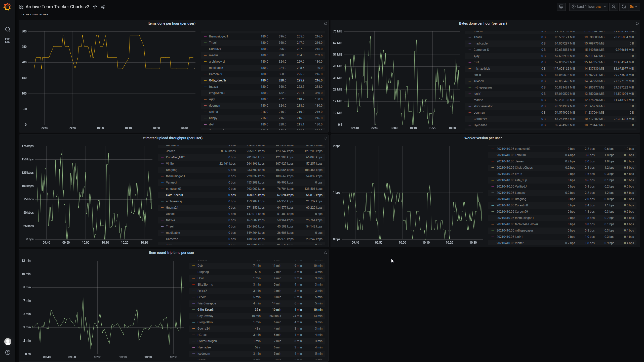Viewport: 644px width, 362px height.
Task: Click the zoom out time range icon
Action: click(x=614, y=7)
